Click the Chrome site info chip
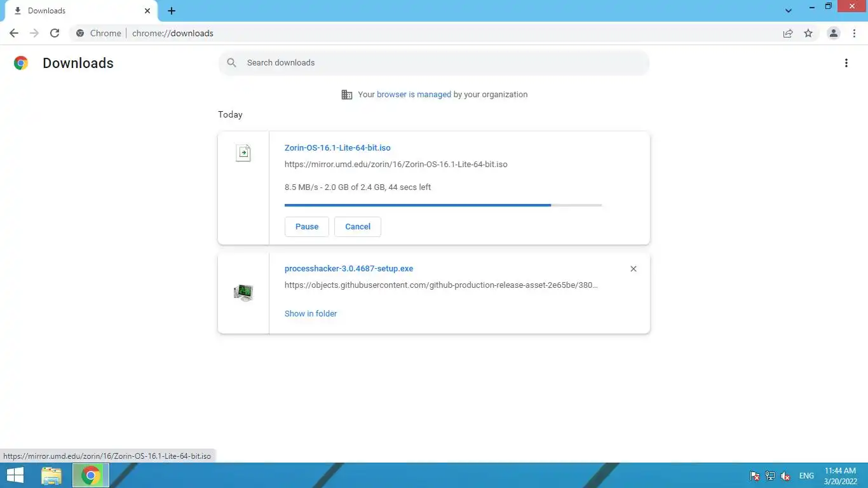 [x=98, y=33]
